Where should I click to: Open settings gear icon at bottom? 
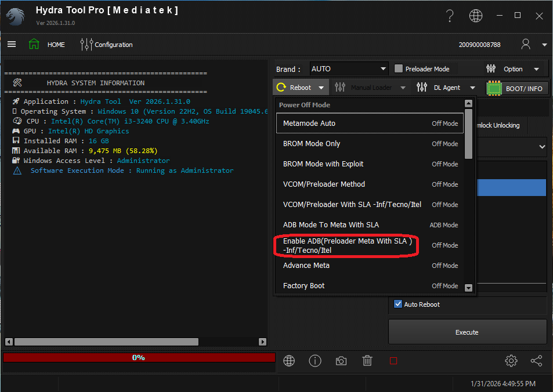(x=511, y=361)
